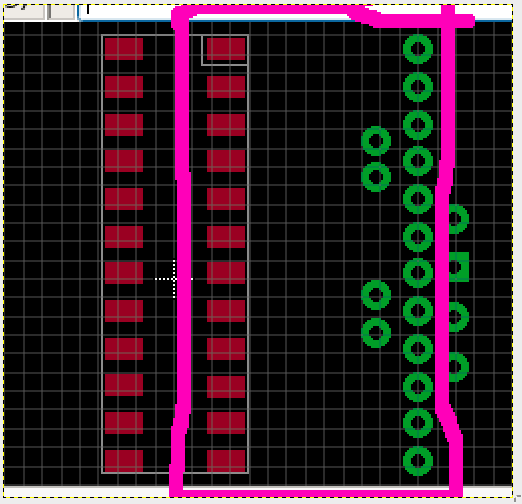
Task: Select the topmost red SMD pad in the left column
Action: pos(124,49)
